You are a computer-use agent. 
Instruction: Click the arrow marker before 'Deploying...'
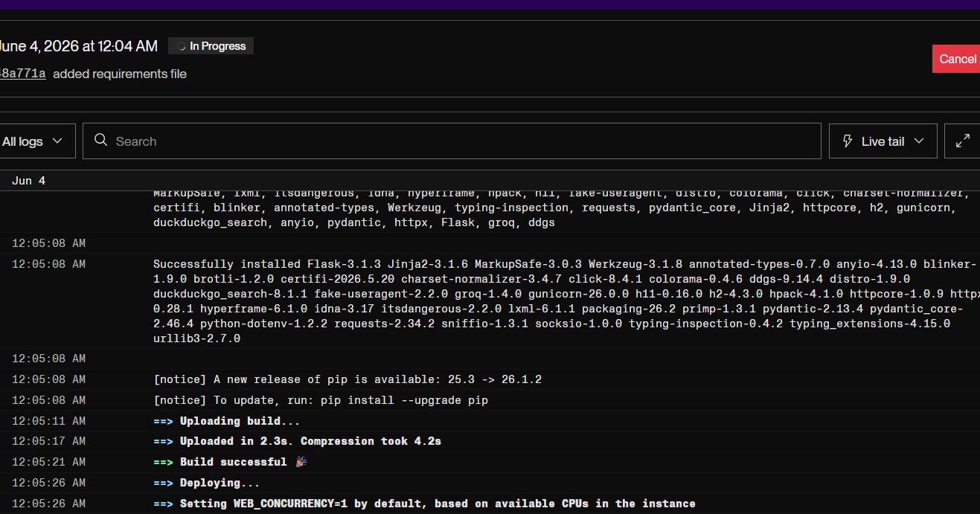tap(163, 483)
